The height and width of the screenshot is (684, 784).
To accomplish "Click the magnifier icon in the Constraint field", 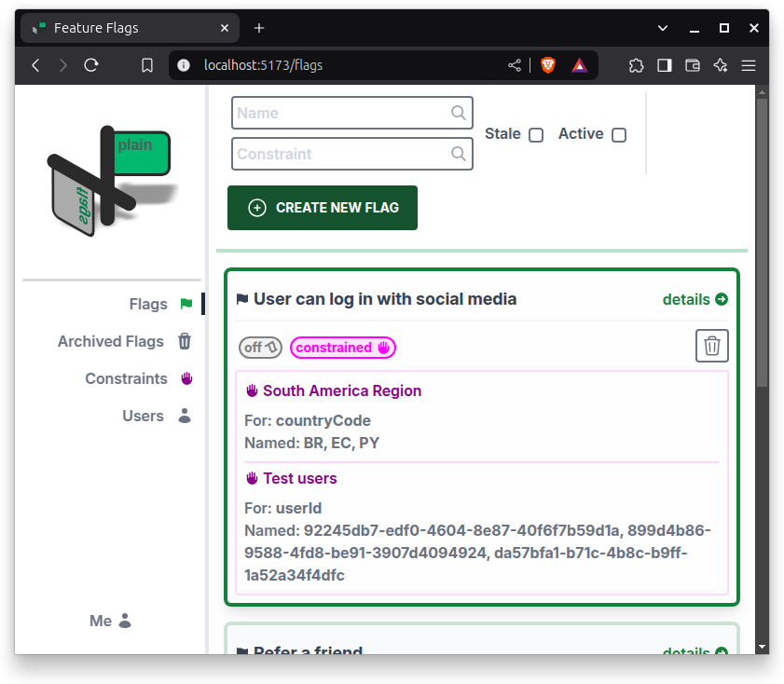I will point(458,154).
